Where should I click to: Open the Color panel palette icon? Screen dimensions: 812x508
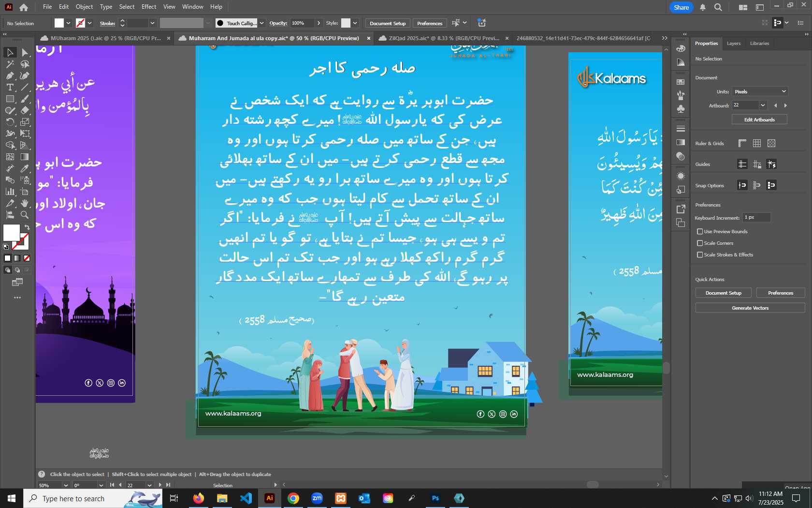click(681, 48)
